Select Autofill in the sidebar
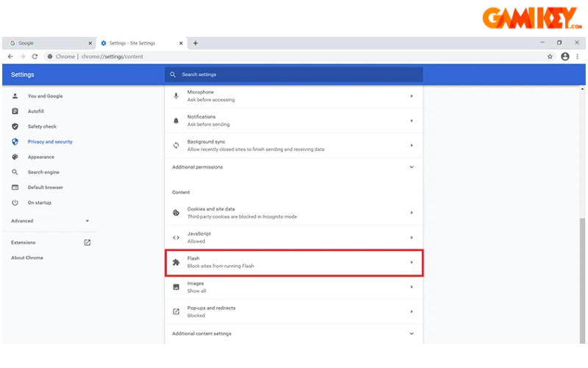Screen dimensions: 588x368 click(36, 111)
